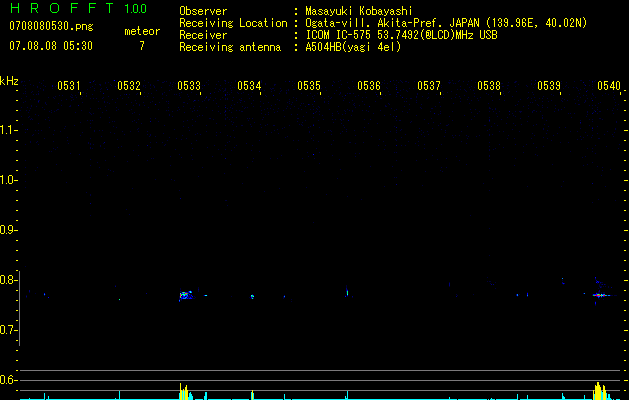
Task: Click the 0534 time marker
Action: [x=249, y=86]
